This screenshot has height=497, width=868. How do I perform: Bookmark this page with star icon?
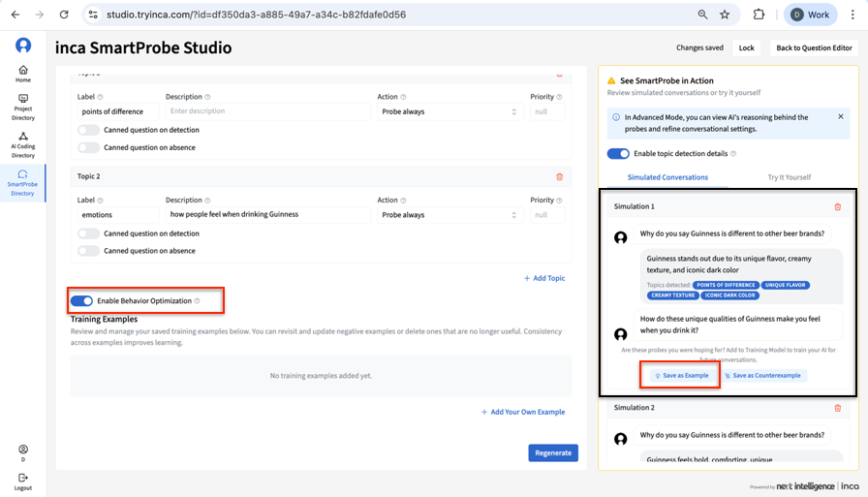click(x=725, y=15)
